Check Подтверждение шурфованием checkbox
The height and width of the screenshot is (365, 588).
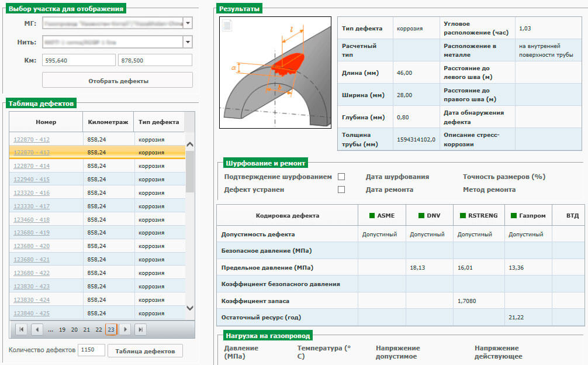point(341,177)
